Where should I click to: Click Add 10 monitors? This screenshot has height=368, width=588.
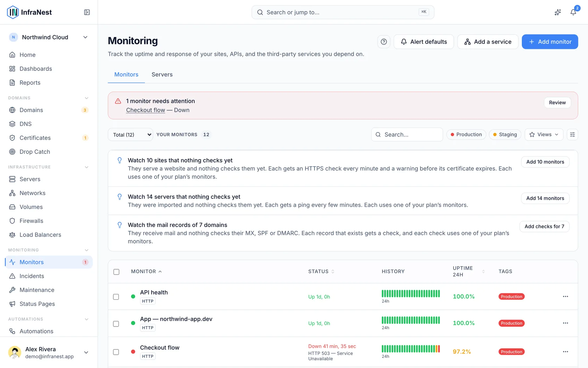[545, 162]
